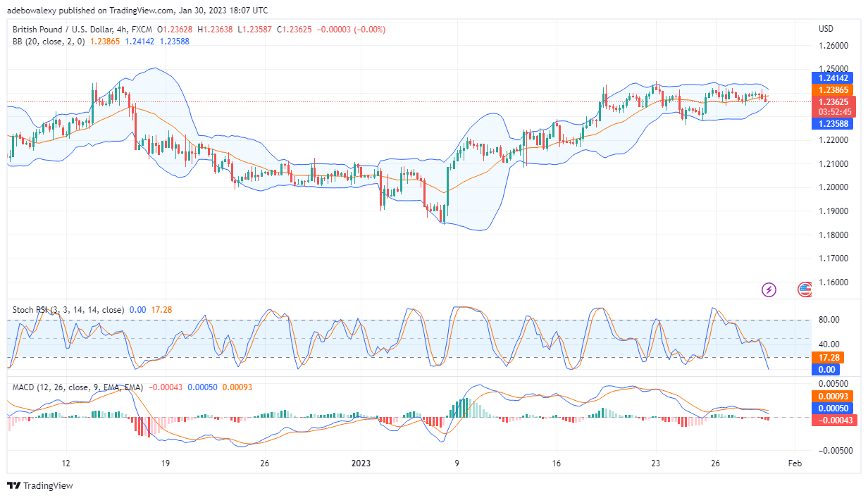Click the USD currency label on price axis
The height and width of the screenshot is (498, 868).
pyautogui.click(x=826, y=29)
